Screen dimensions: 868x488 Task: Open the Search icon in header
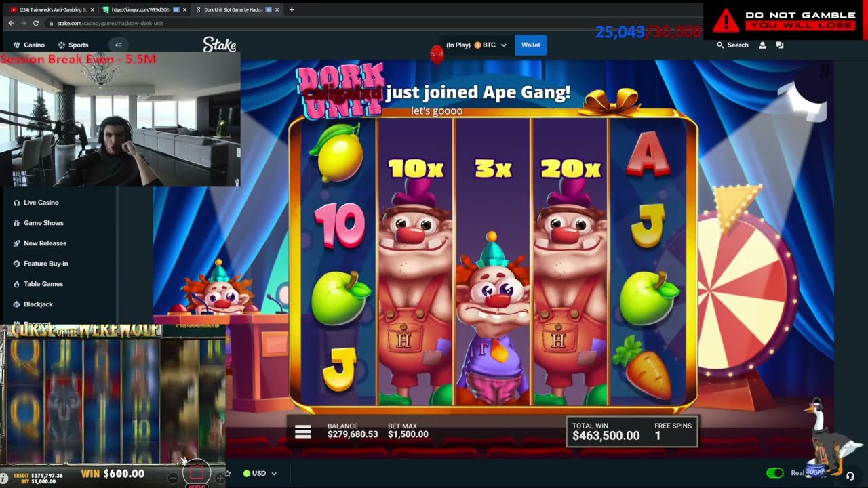click(720, 45)
